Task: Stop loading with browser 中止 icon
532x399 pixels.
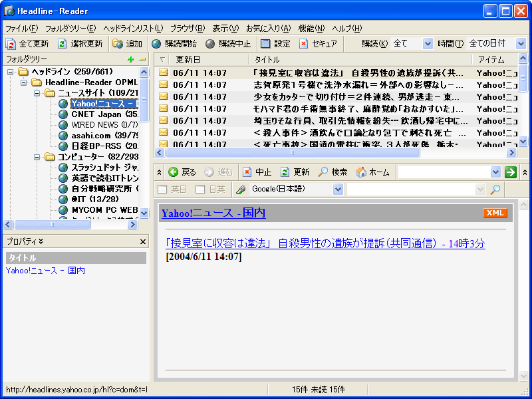Action: [247, 172]
